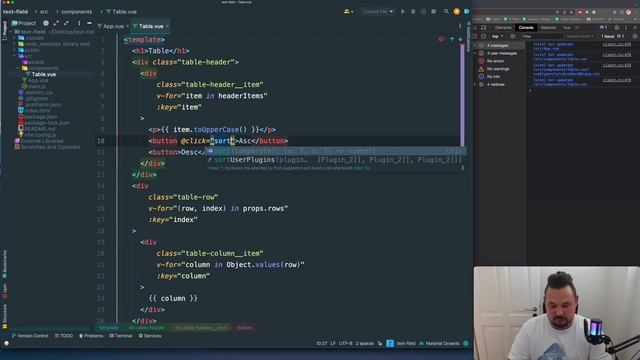Click the Locate file target icon in Project panel

click(46, 23)
